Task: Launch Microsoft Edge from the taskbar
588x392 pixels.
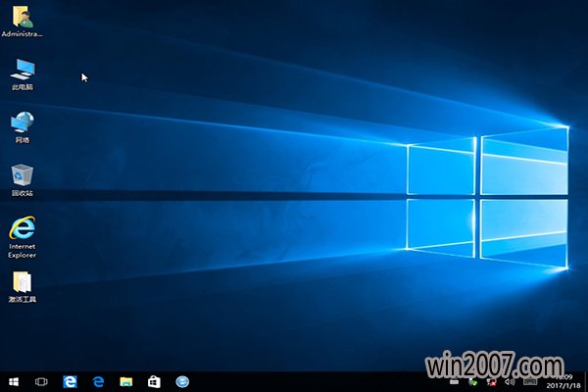Action: coord(71,381)
